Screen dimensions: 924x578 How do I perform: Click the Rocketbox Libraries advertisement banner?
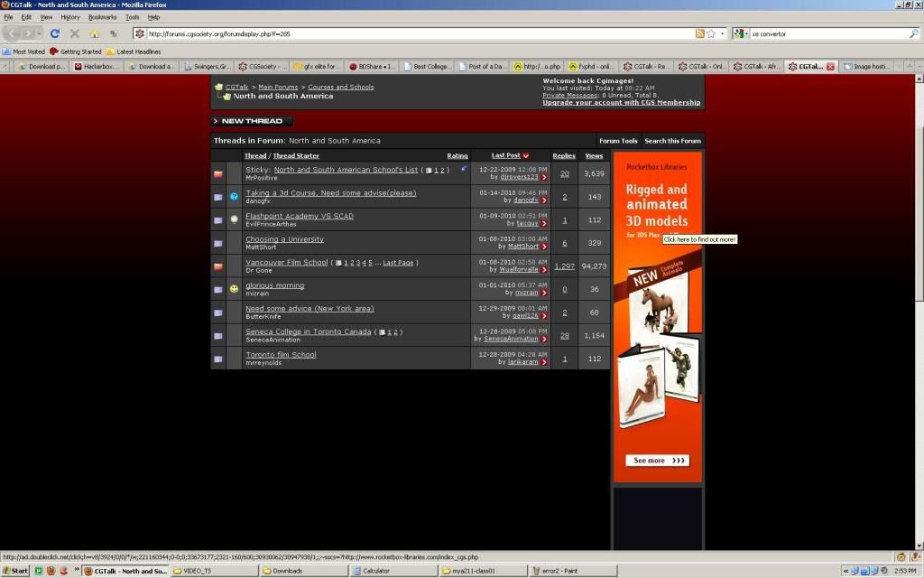pos(657,316)
